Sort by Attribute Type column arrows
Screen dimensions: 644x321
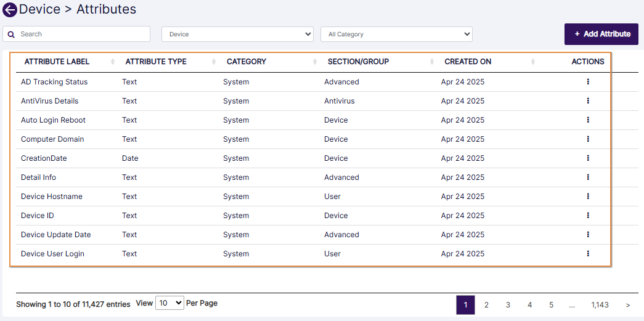pyautogui.click(x=214, y=62)
